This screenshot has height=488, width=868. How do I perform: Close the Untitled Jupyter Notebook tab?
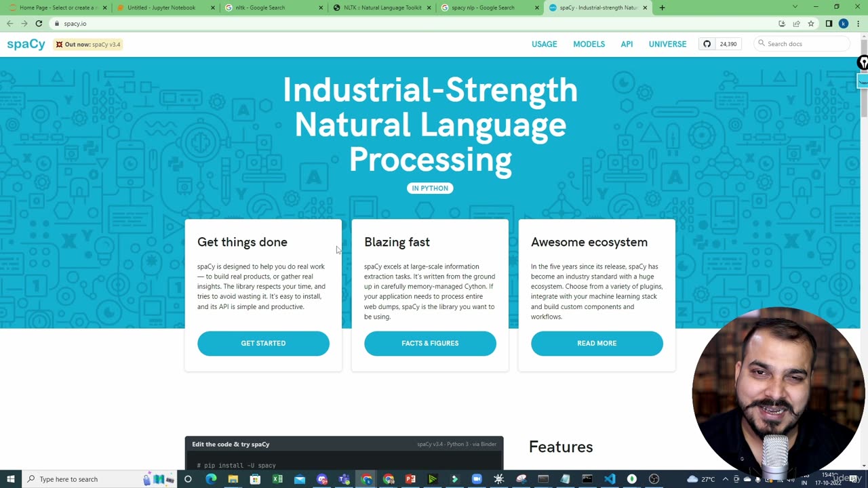[x=213, y=7]
